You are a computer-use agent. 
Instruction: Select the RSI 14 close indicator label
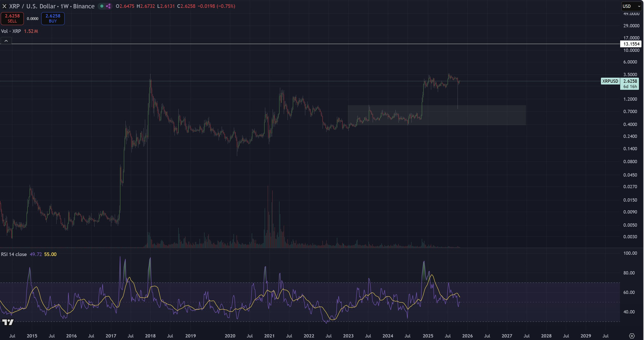[x=14, y=254]
